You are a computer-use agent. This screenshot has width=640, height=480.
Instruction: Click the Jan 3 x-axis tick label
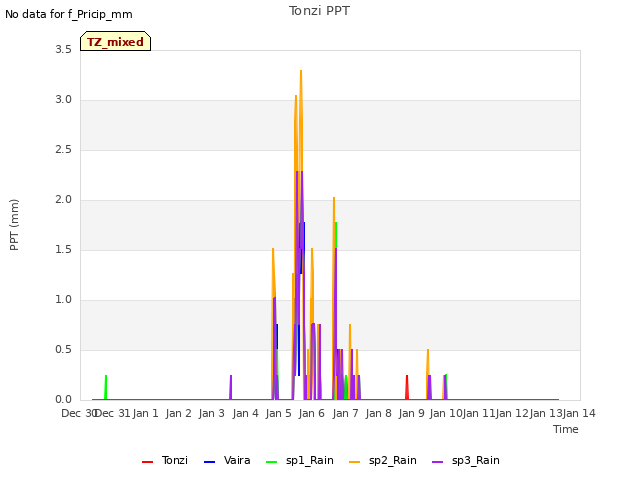click(211, 413)
